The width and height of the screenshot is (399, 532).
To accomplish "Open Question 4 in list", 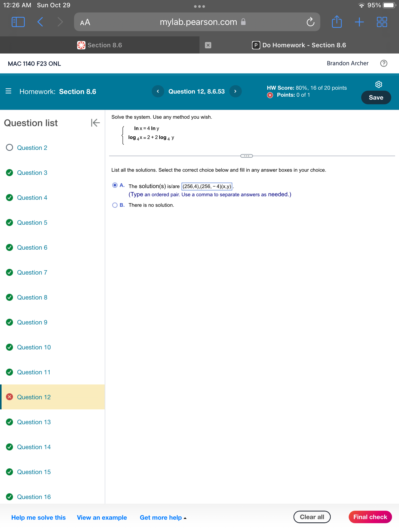I will pyautogui.click(x=32, y=198).
